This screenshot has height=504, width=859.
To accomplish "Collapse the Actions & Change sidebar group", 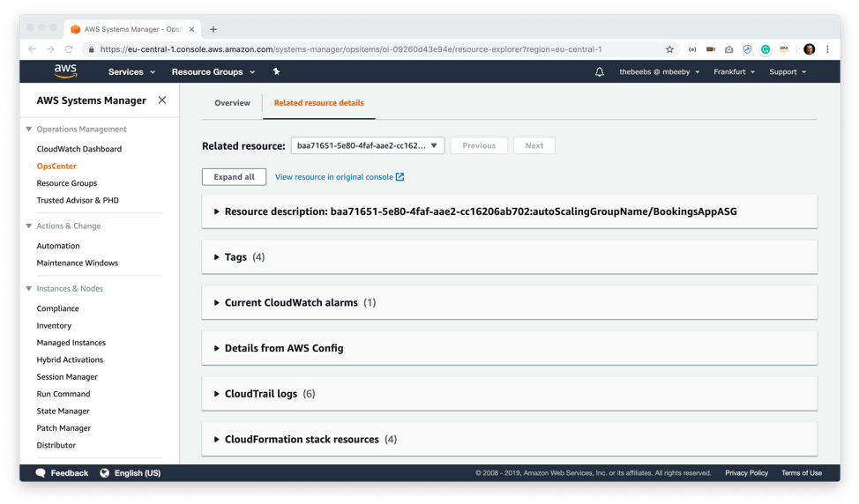I will [29, 226].
